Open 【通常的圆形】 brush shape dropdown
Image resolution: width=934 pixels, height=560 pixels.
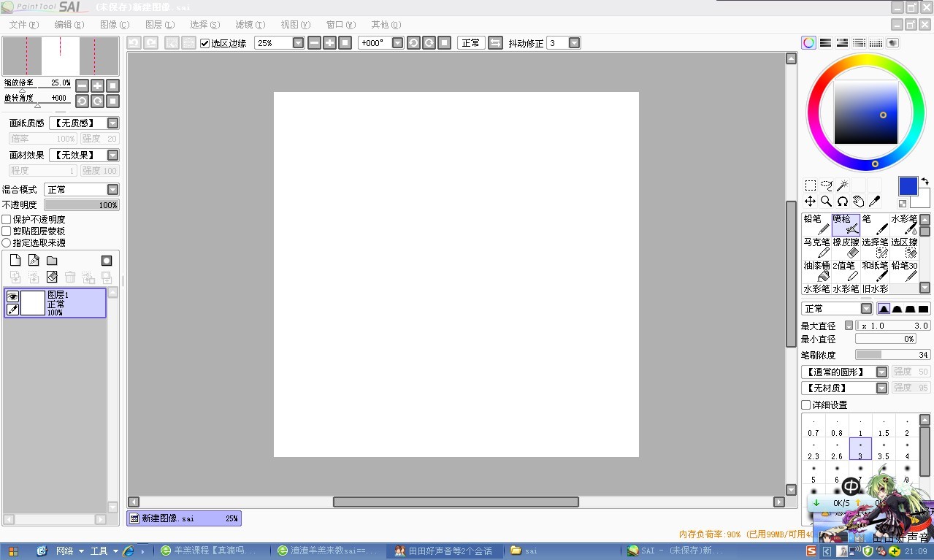[881, 372]
